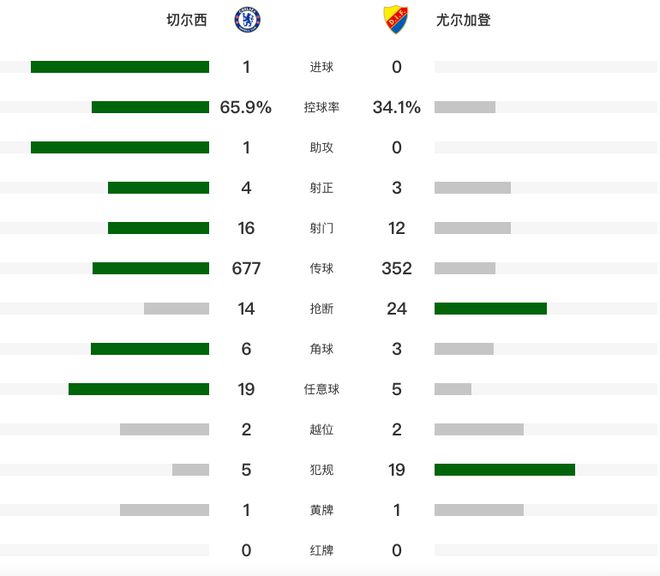Click the 尤尔加登 team name
660x576 pixels.
coord(463,20)
